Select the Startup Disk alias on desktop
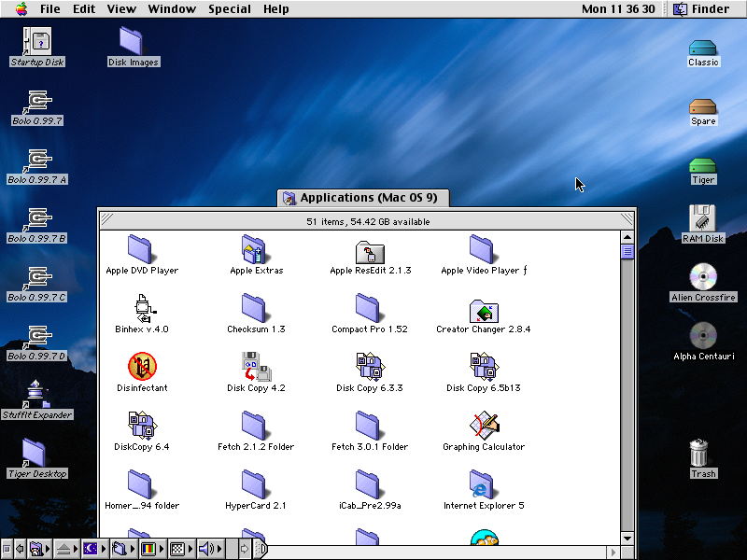Screen dimensions: 747x560 [37, 41]
